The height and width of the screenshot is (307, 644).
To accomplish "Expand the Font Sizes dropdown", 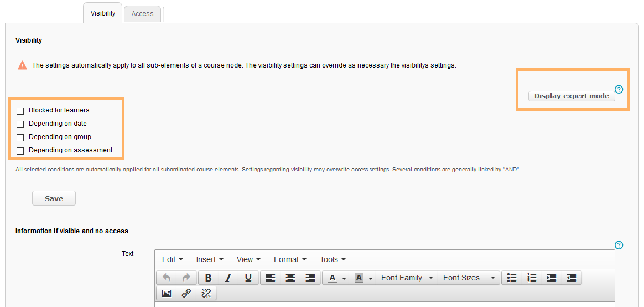I will pyautogui.click(x=469, y=278).
